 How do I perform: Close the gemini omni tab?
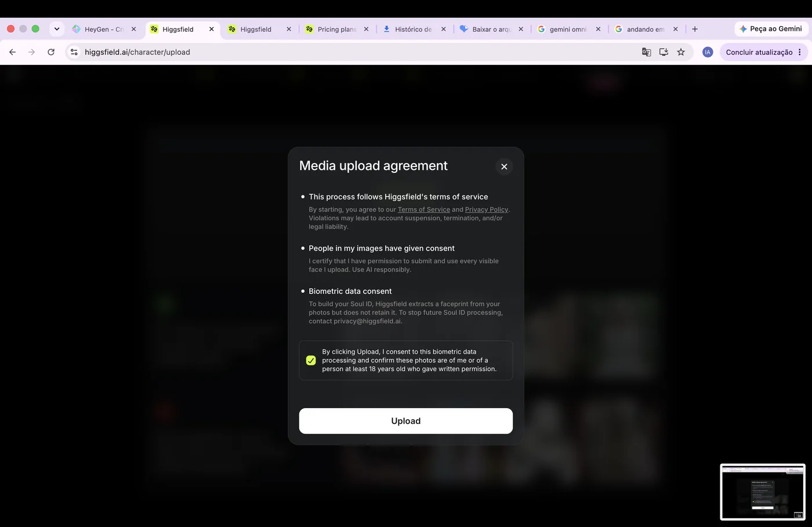(x=598, y=29)
